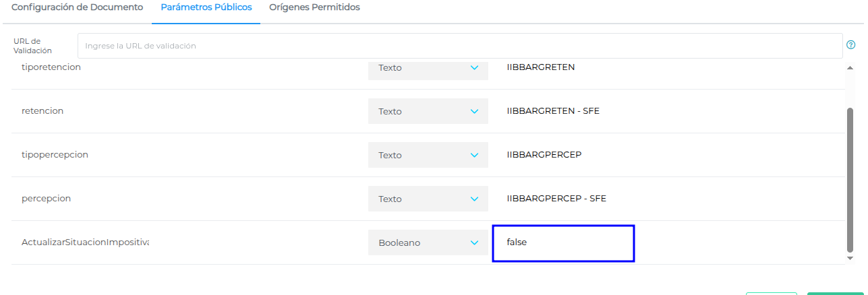Click the scrollbar down arrow

pyautogui.click(x=849, y=258)
